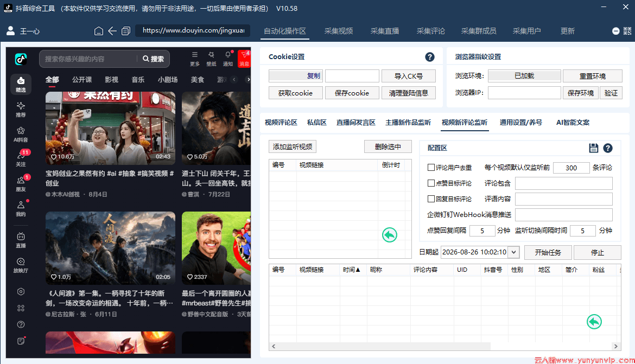The width and height of the screenshot is (635, 364).
Task: Click the 搜索 button in Douyin
Action: click(x=154, y=59)
